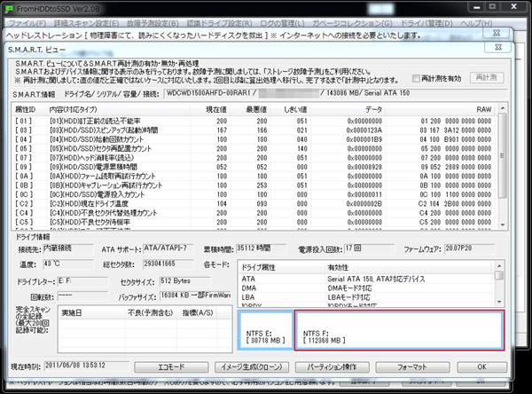Click the 属性ID column header
The width and height of the screenshot is (532, 394).
tap(28, 109)
